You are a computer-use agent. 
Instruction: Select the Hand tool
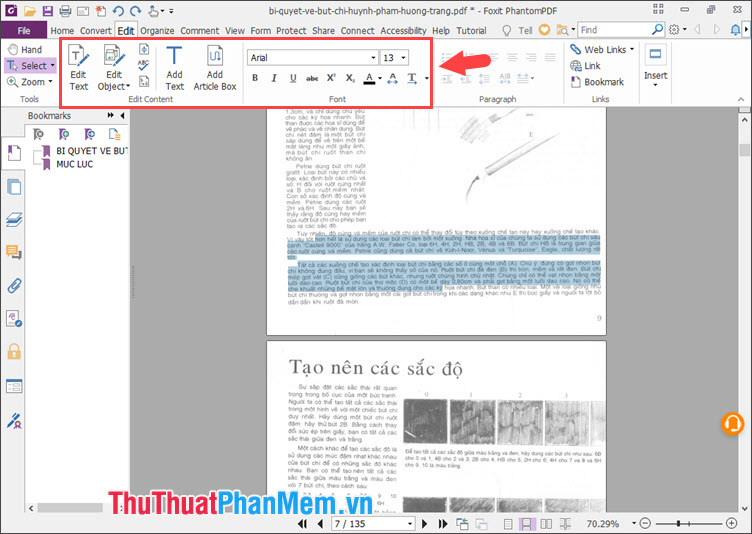(25, 49)
